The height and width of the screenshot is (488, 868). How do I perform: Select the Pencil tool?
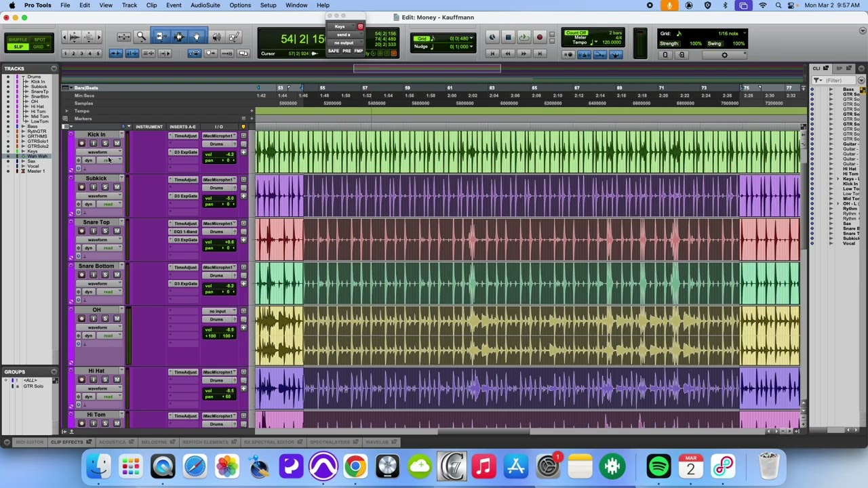click(x=234, y=37)
